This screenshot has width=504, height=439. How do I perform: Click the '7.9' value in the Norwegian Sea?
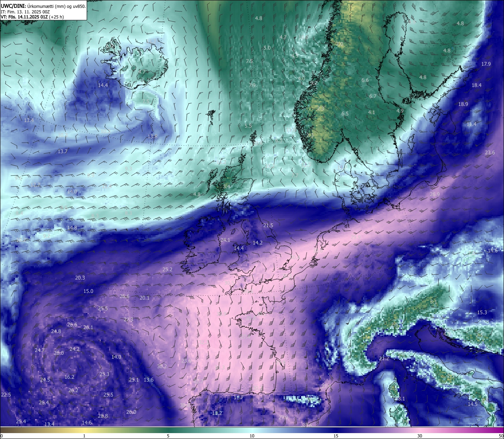[x=252, y=85]
